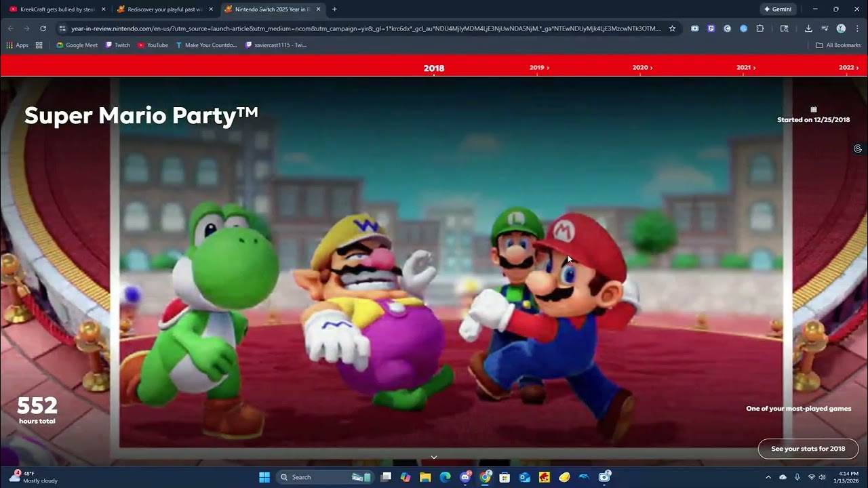Open Chrome three-dot menu
The width and height of the screenshot is (868, 488).
click(x=857, y=28)
